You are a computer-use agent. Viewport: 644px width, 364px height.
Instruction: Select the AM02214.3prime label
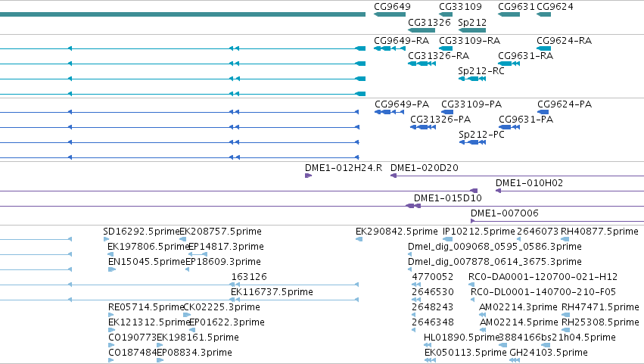tap(518, 308)
